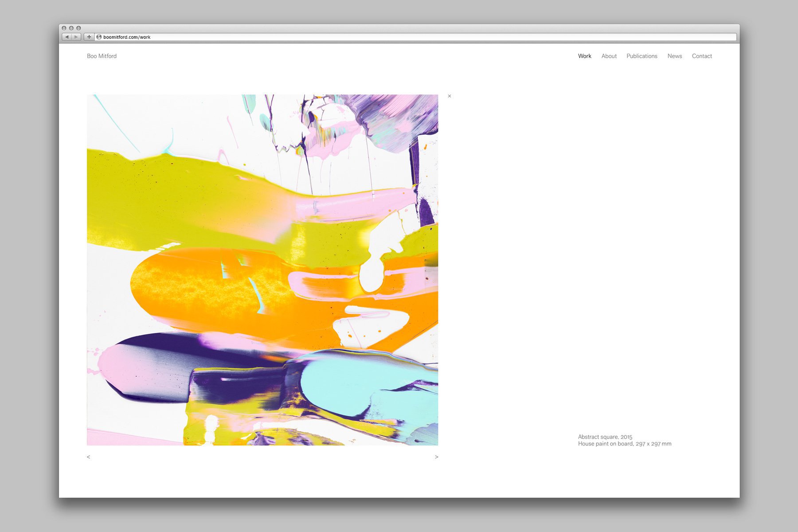
Task: Open the About page
Action: click(x=609, y=56)
